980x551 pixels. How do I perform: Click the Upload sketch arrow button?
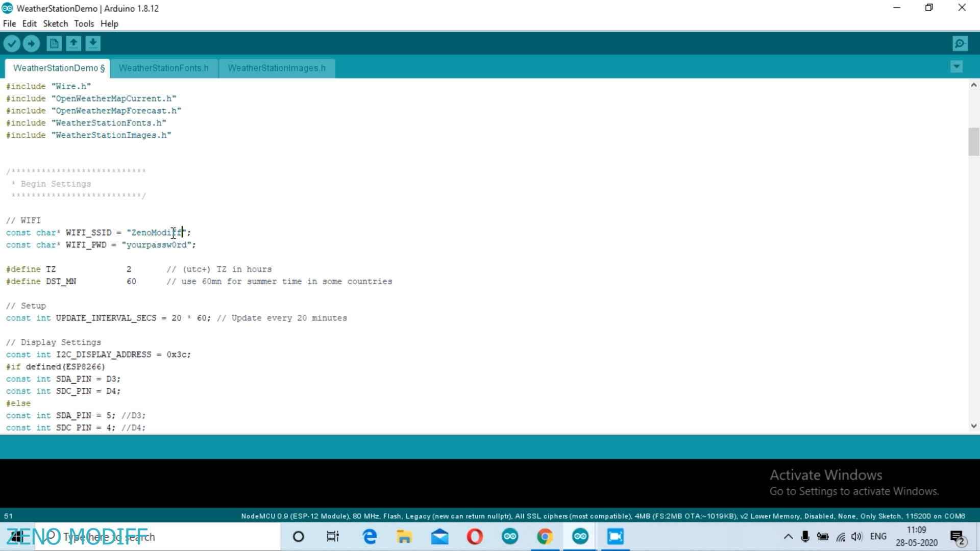pos(31,44)
